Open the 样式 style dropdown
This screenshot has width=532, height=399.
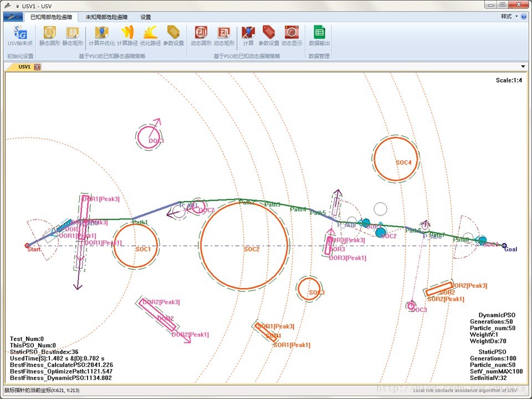click(509, 17)
